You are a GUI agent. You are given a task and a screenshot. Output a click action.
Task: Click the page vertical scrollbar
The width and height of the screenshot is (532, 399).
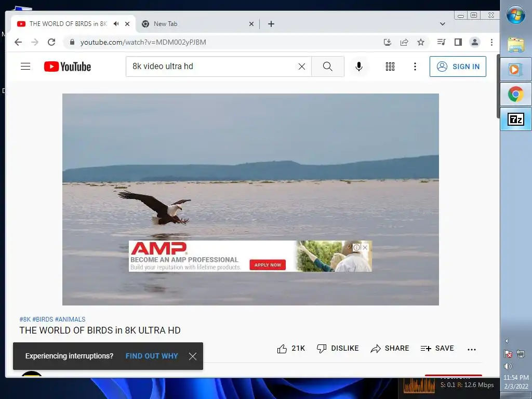pyautogui.click(x=498, y=87)
